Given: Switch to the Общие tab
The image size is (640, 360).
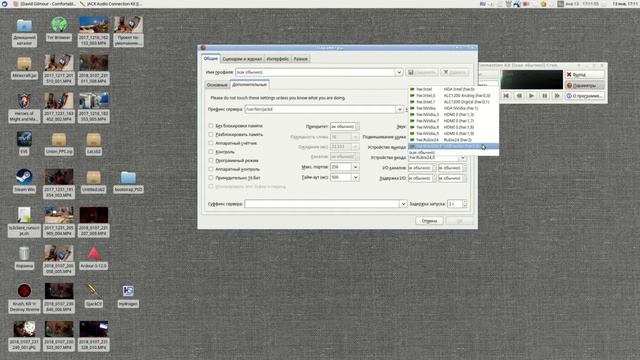Looking at the screenshot, I should [211, 58].
